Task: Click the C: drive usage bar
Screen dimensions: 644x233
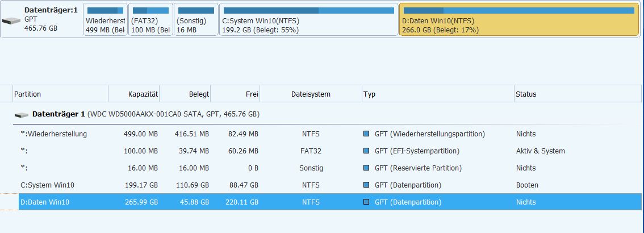Action: point(308,10)
